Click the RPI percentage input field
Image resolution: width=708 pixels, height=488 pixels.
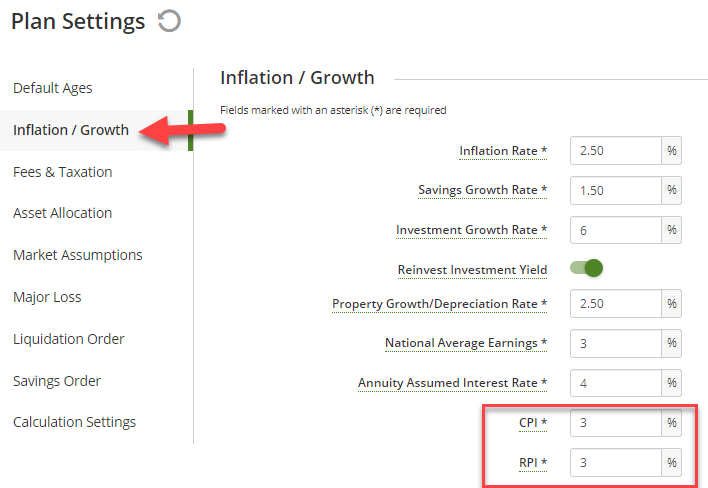point(616,463)
